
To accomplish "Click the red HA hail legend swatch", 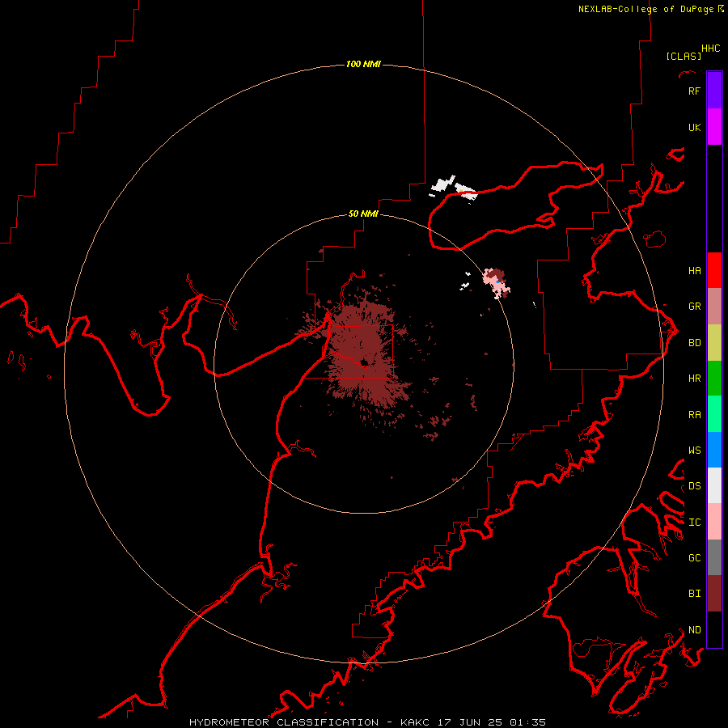I will tap(714, 270).
